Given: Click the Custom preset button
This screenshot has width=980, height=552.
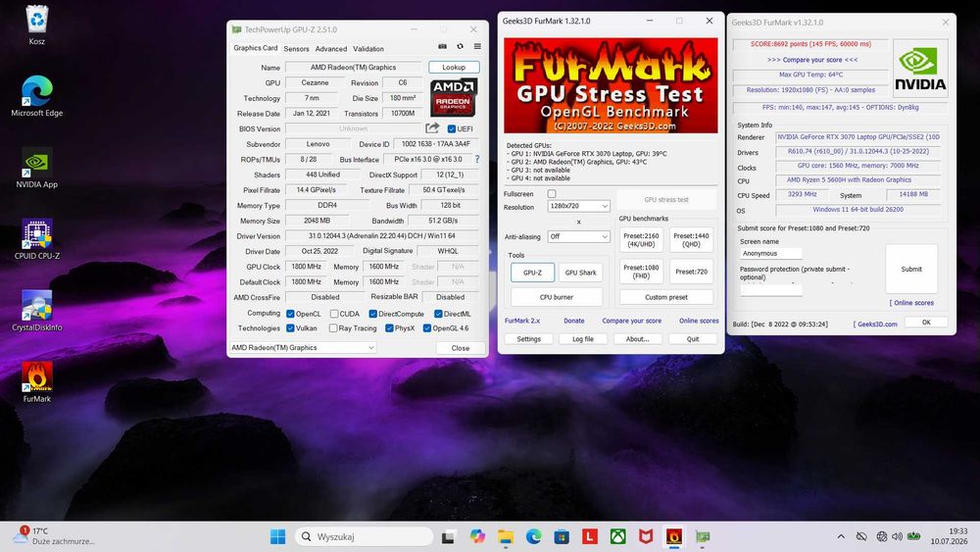Looking at the screenshot, I should click(x=666, y=297).
